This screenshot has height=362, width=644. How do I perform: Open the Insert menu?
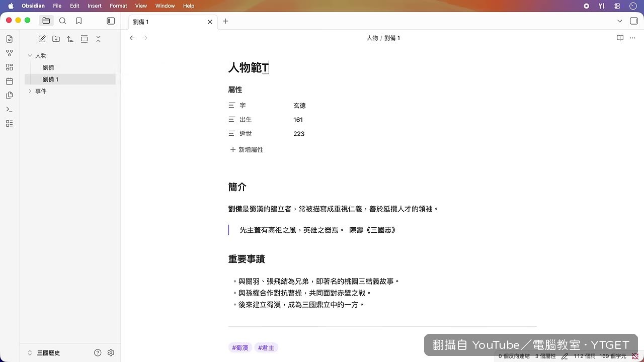pos(95,6)
